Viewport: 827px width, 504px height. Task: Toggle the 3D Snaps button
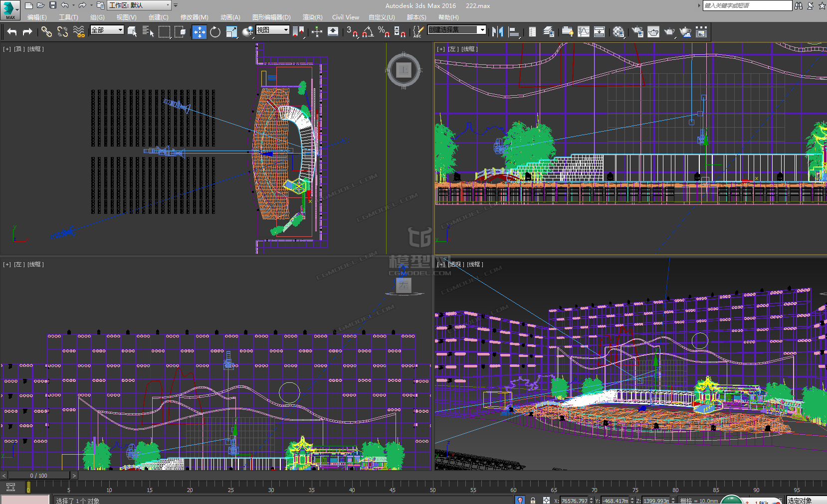352,32
